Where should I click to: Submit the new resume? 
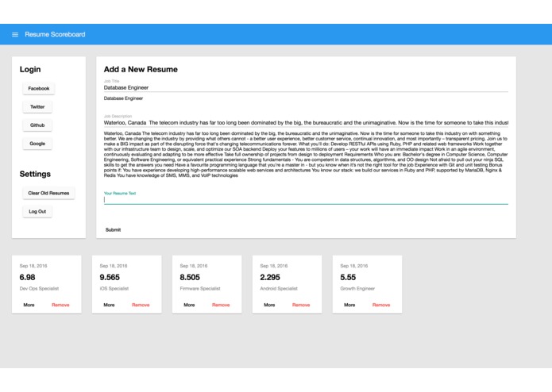point(113,229)
